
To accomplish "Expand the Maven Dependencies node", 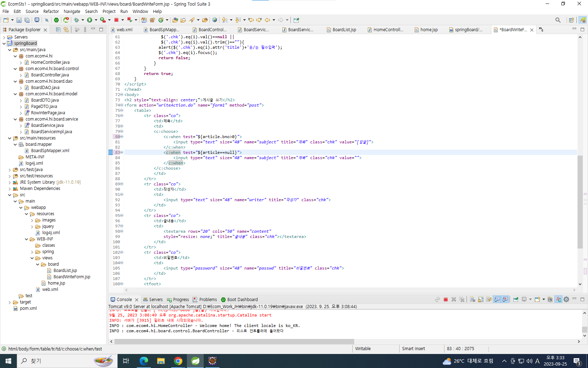I will tap(9, 189).
